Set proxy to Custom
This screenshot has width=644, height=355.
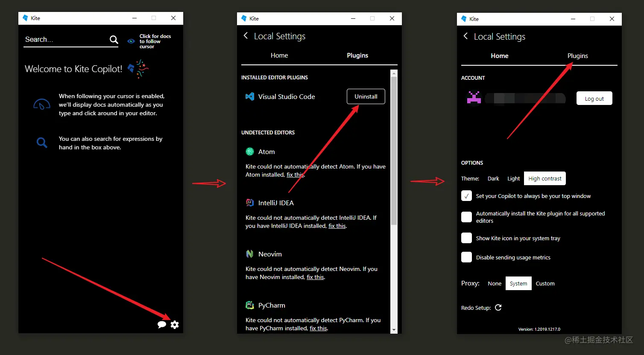point(545,283)
